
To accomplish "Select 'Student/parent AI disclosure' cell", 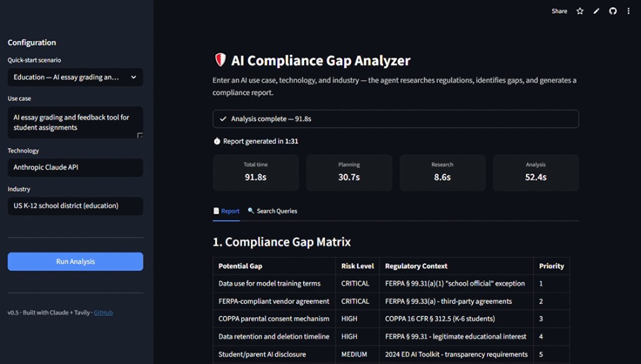I will [x=274, y=354].
